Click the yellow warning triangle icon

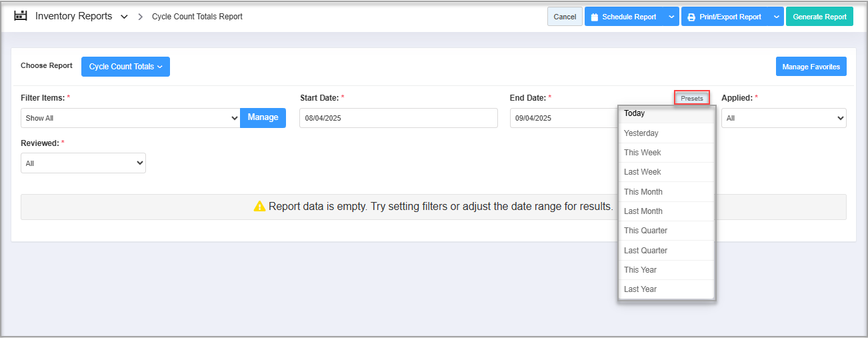(x=259, y=207)
